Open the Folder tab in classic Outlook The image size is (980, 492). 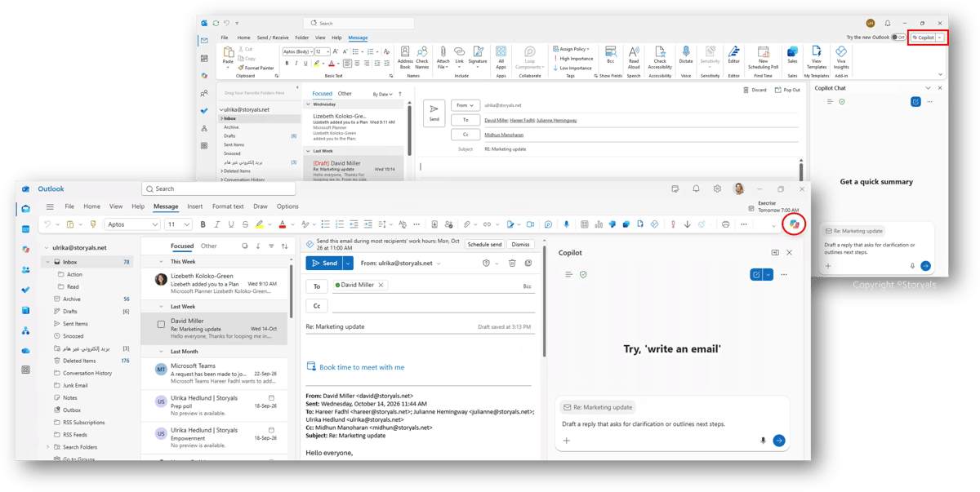coord(301,38)
